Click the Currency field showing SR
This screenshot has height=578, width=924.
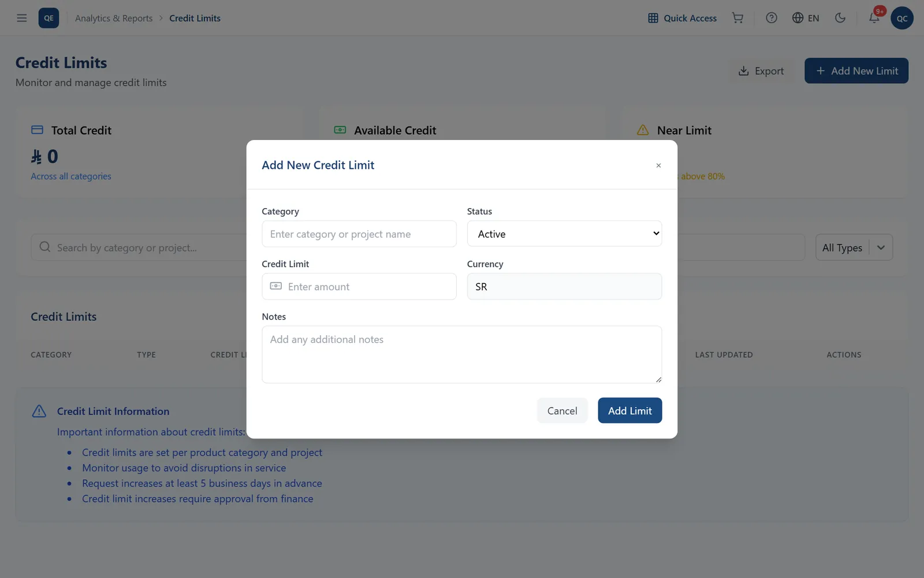coord(564,287)
